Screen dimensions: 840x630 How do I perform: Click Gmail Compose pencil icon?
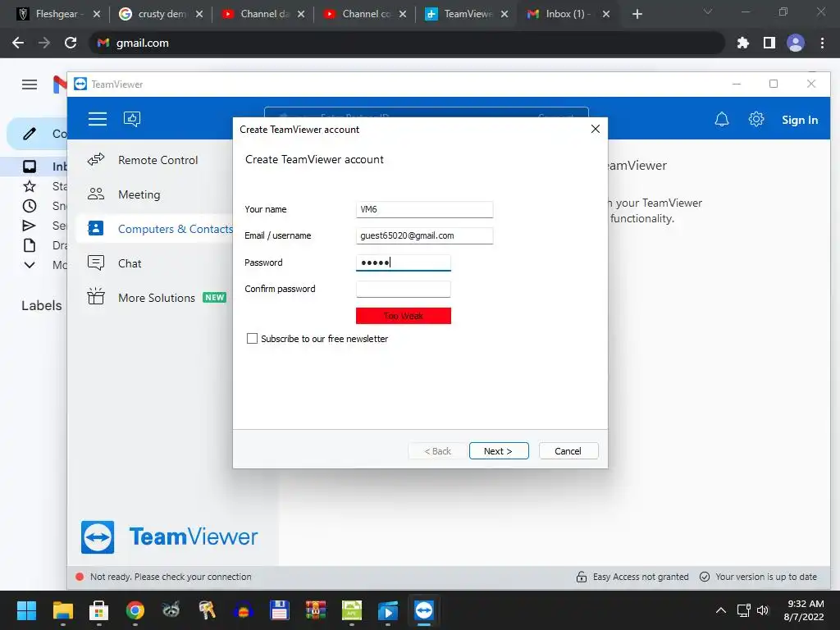[x=30, y=134]
